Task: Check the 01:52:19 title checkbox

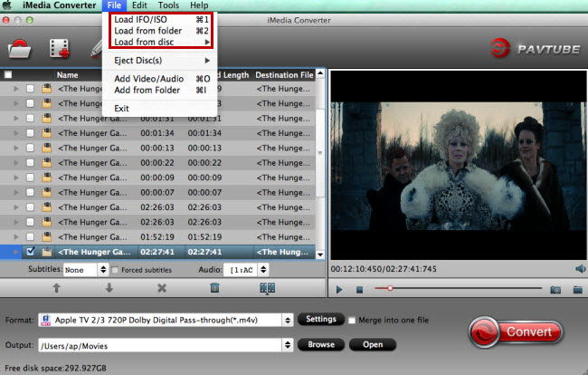Action: (31, 236)
